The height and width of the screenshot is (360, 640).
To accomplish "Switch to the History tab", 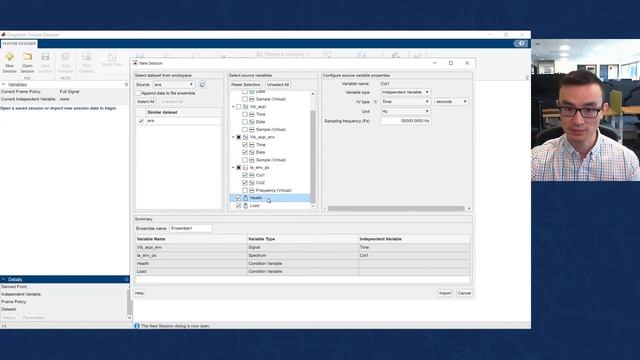I will 9,318.
